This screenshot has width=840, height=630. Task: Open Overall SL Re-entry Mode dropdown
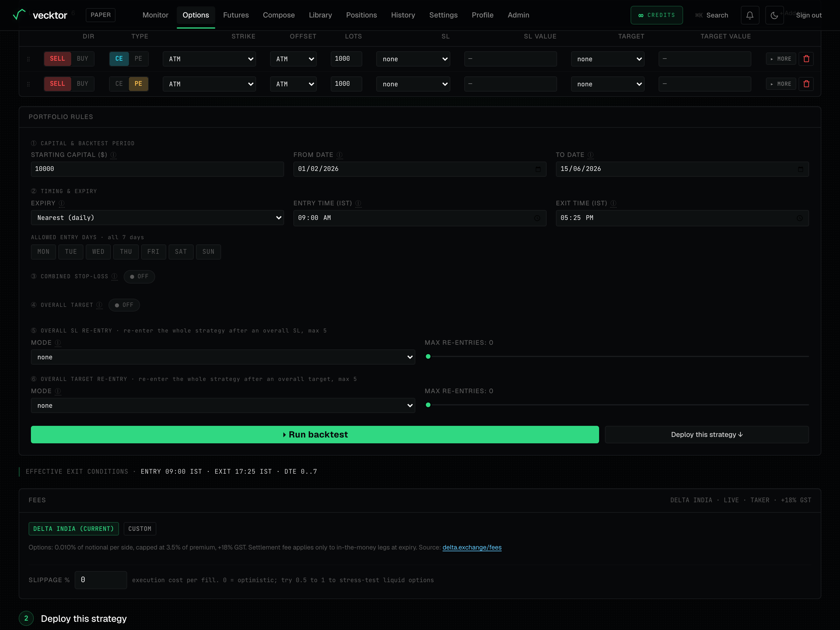223,357
